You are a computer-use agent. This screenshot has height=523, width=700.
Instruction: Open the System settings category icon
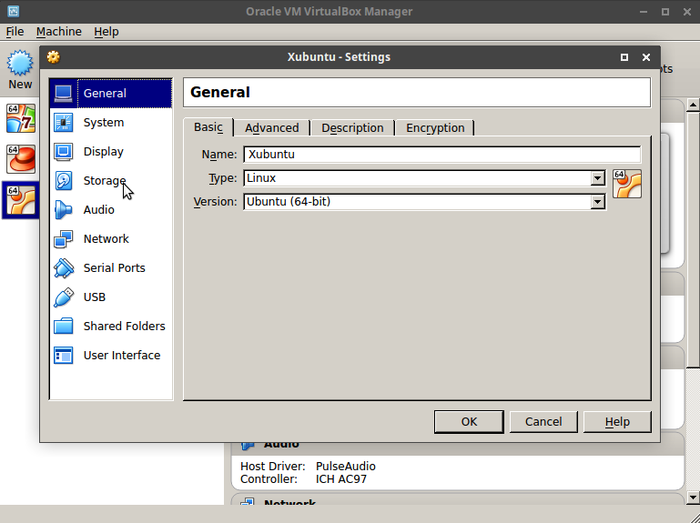pyautogui.click(x=63, y=122)
